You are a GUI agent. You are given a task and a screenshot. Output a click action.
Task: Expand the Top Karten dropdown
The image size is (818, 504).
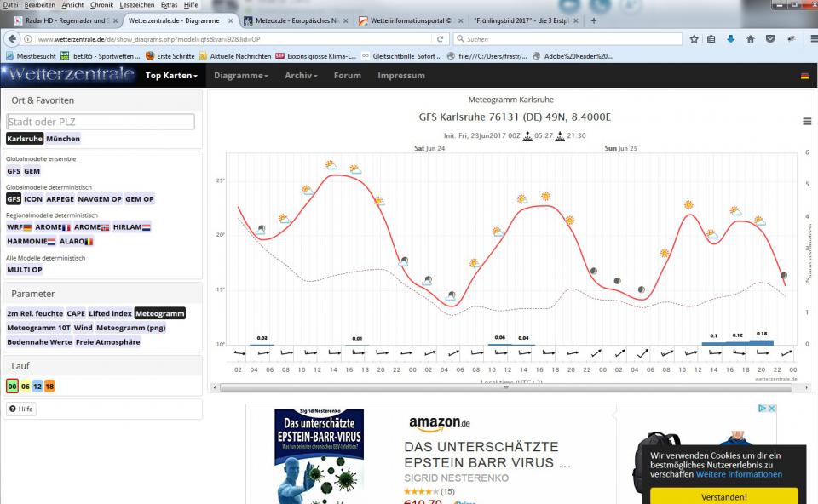point(171,76)
